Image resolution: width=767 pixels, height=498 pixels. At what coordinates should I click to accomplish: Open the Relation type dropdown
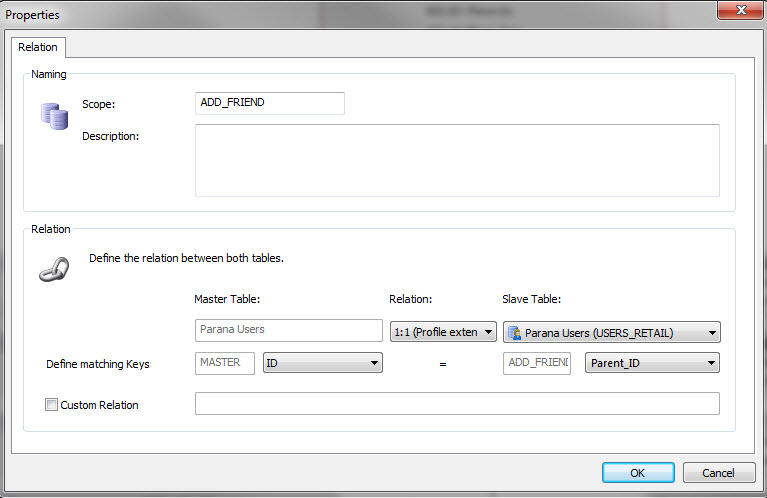tap(442, 331)
